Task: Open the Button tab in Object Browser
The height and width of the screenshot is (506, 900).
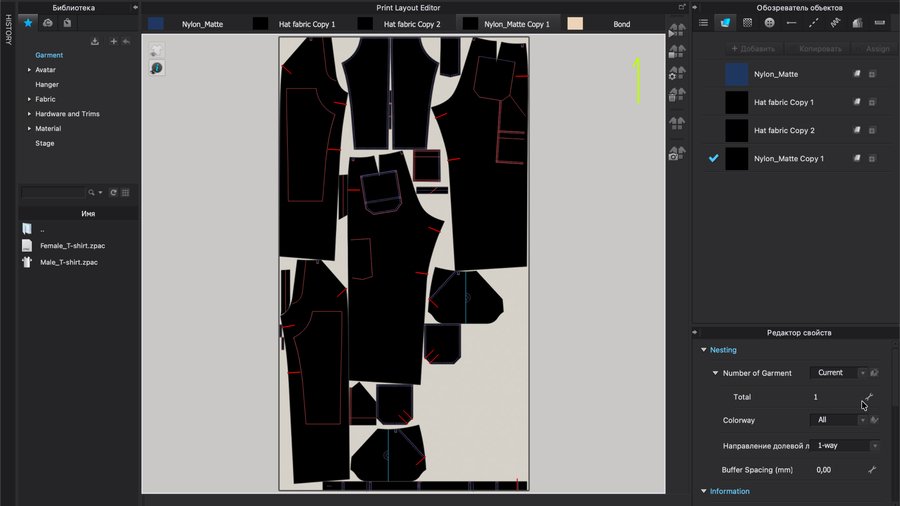Action: (769, 22)
